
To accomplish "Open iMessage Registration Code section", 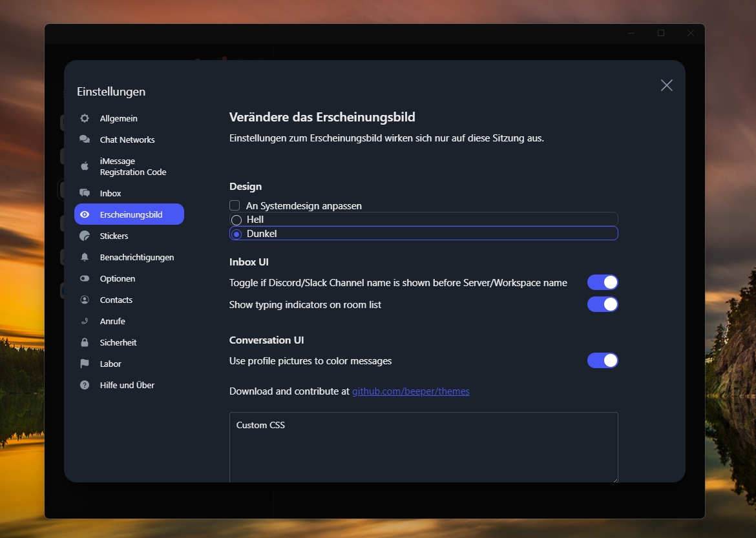I will (x=129, y=167).
